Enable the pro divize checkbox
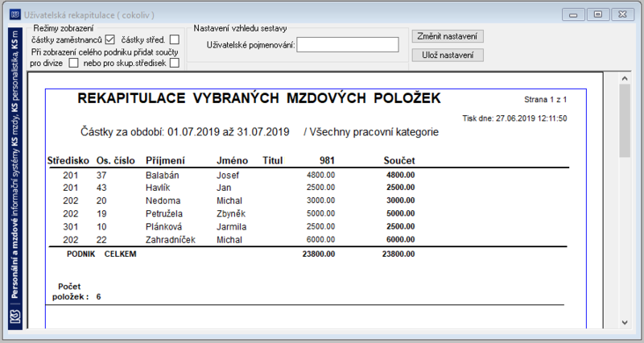 tap(73, 63)
